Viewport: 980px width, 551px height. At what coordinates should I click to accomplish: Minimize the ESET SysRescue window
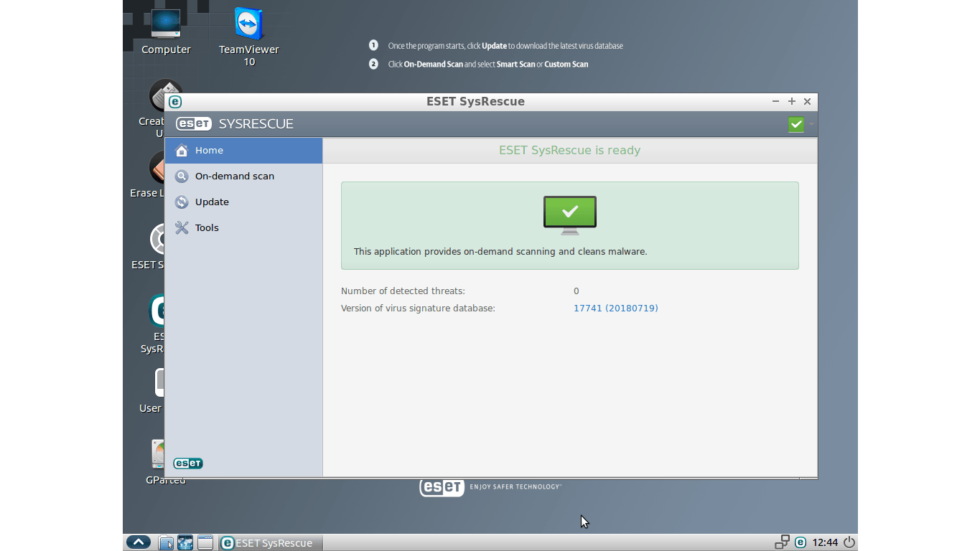[776, 102]
